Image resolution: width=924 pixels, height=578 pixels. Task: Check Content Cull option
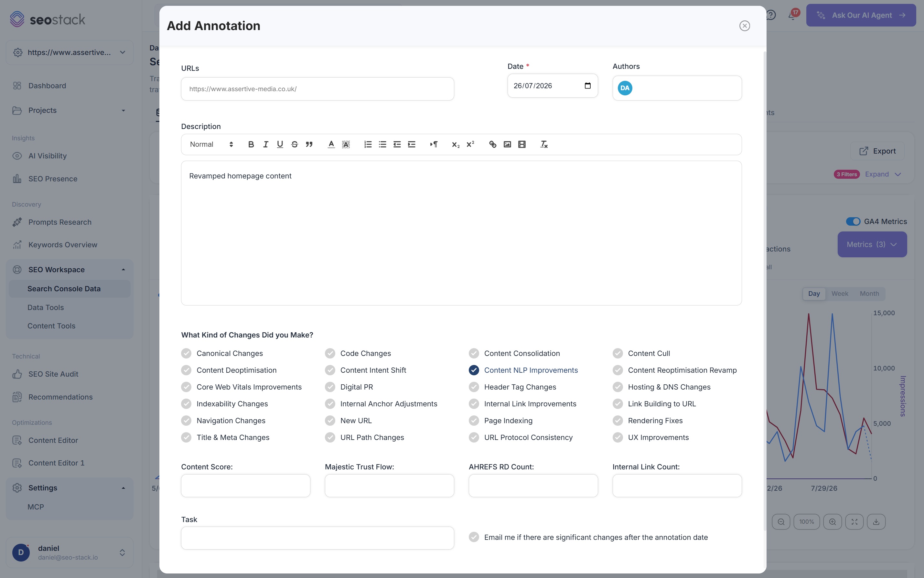click(618, 354)
